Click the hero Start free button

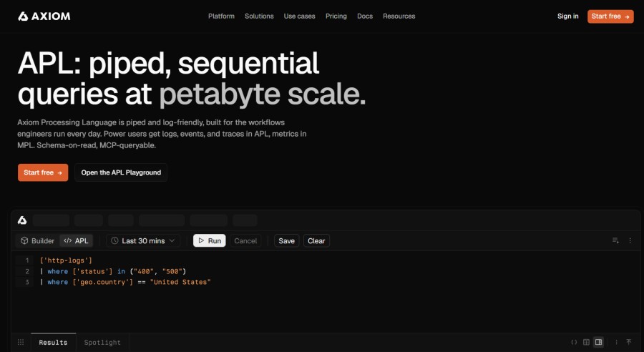tap(43, 172)
